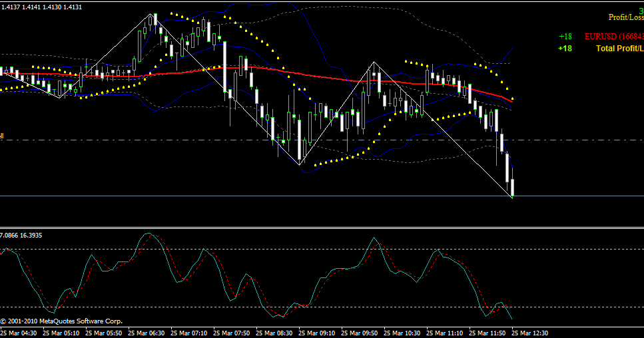This screenshot has width=644, height=338.
Task: Click the zigzag high near 09:50
Action: (x=374, y=63)
